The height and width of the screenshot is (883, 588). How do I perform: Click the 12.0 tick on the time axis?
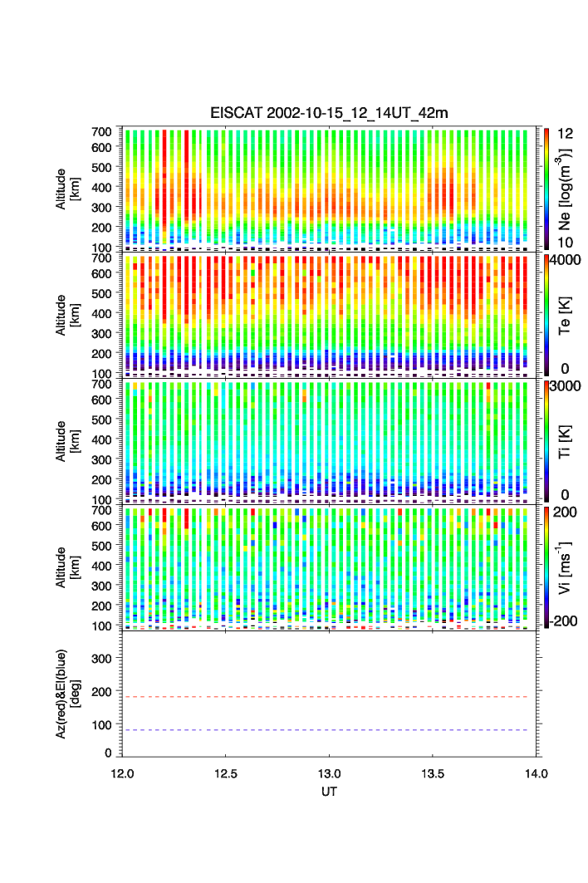[123, 773]
